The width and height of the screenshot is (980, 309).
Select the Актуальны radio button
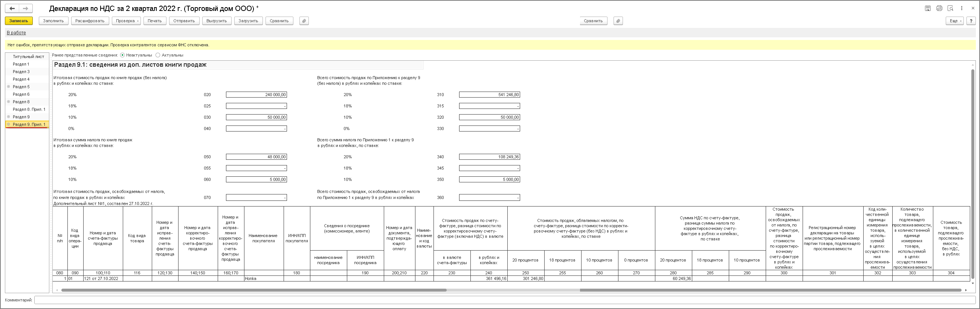coord(158,55)
